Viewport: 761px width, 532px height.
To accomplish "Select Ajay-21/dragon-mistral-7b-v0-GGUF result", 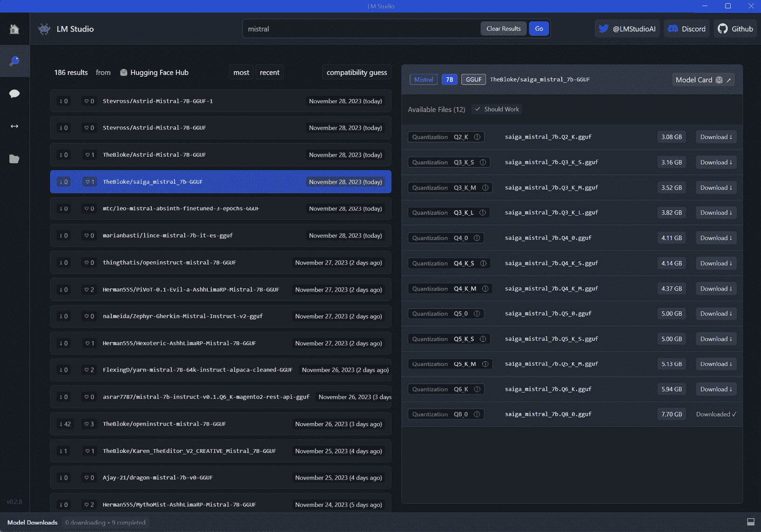I will [221, 478].
